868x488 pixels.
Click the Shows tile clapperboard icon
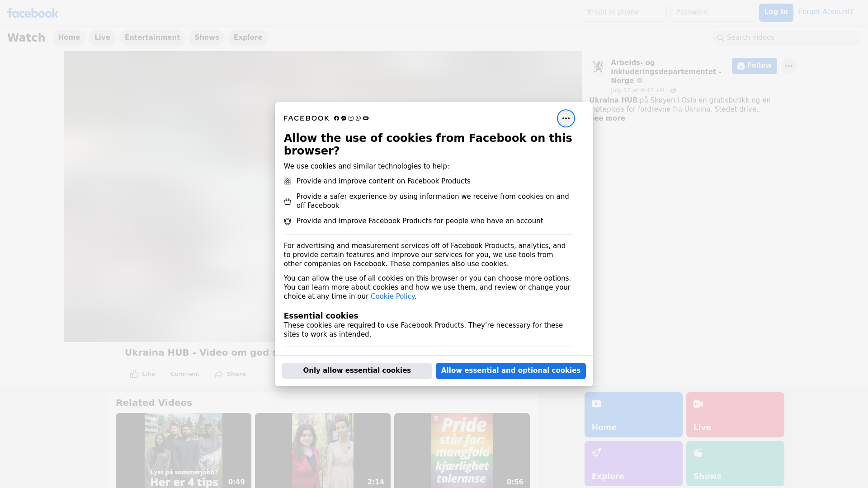click(x=698, y=453)
